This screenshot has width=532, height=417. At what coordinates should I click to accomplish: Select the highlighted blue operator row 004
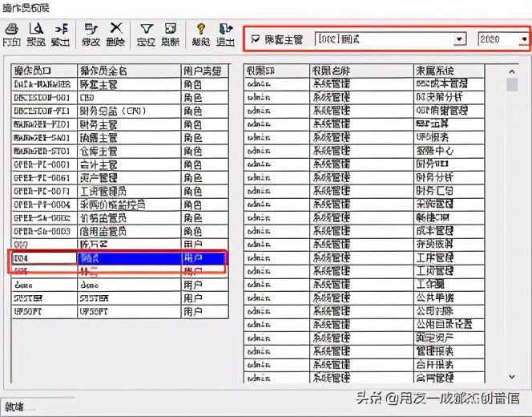point(120,258)
